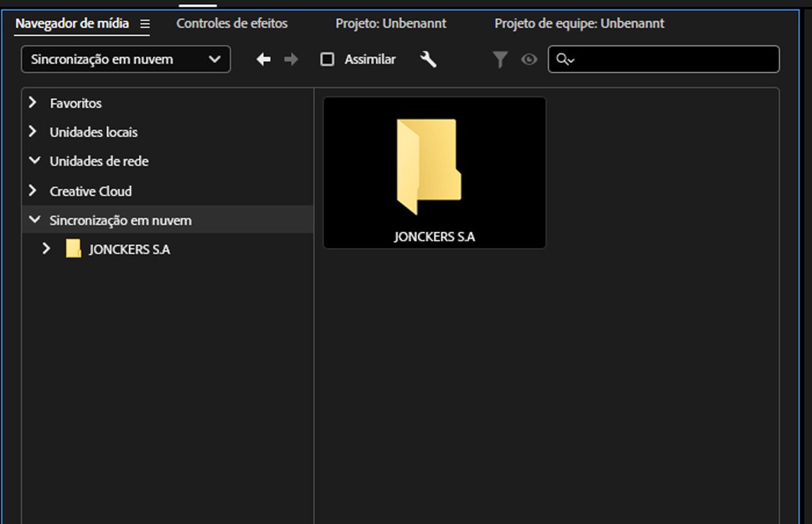Select the Favoritos label in the tree

coord(76,103)
